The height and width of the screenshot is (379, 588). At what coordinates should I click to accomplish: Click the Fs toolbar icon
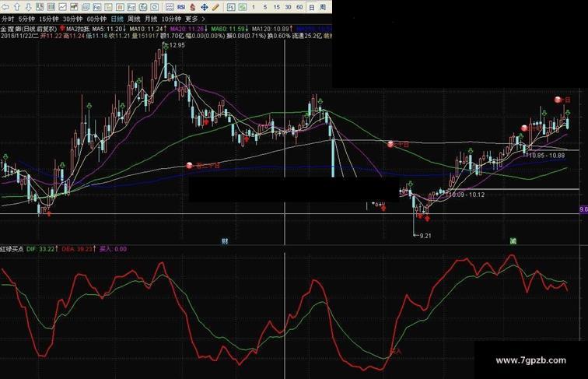click(231, 7)
